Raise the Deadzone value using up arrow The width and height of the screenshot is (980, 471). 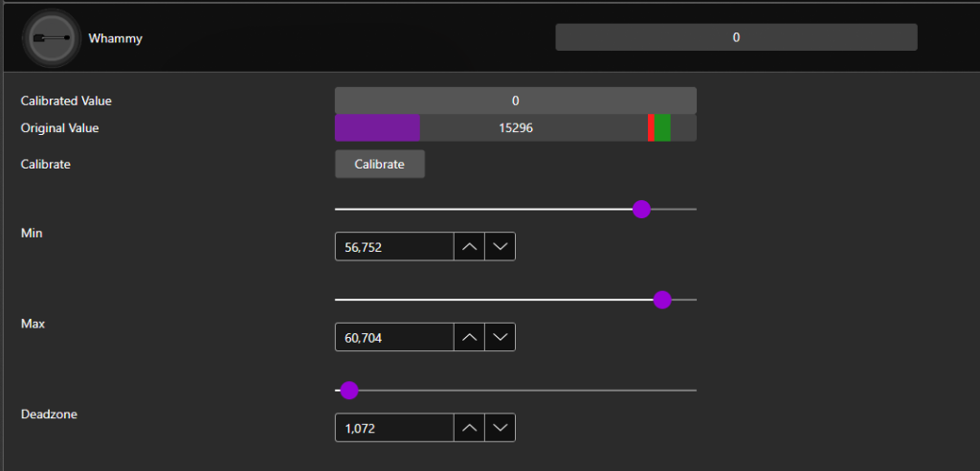pos(469,428)
